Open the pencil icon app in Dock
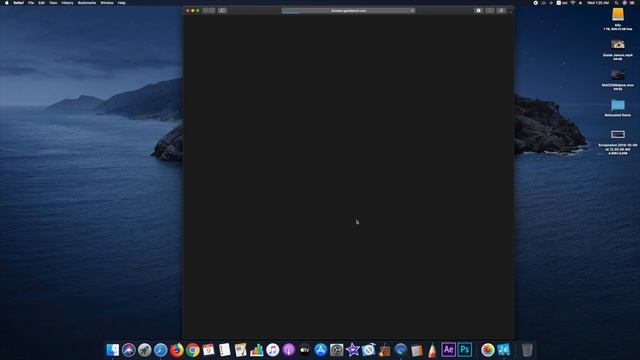Image resolution: width=640 pixels, height=360 pixels. tap(432, 350)
